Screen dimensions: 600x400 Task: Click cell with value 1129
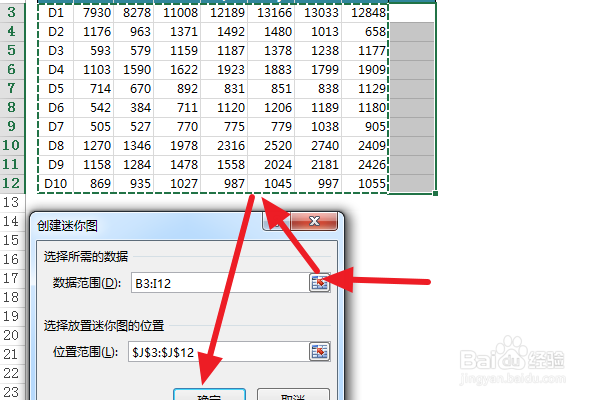(365, 88)
